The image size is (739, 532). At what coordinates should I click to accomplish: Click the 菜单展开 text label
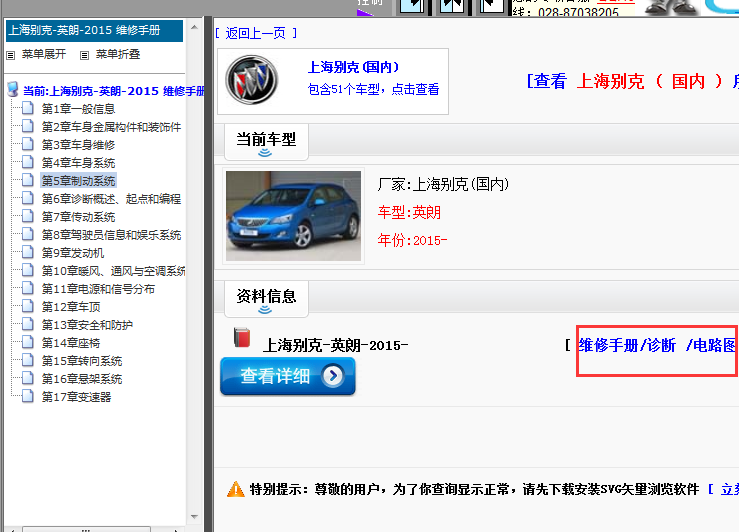(x=43, y=54)
